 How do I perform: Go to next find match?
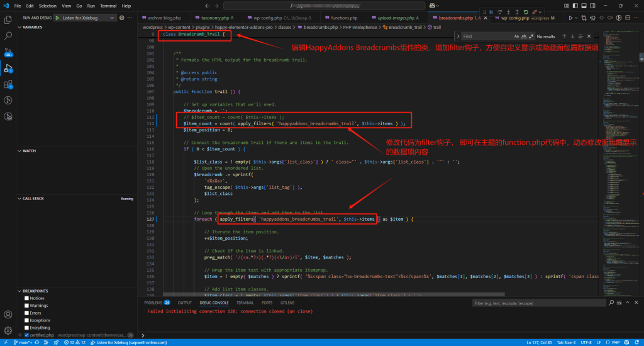[572, 36]
